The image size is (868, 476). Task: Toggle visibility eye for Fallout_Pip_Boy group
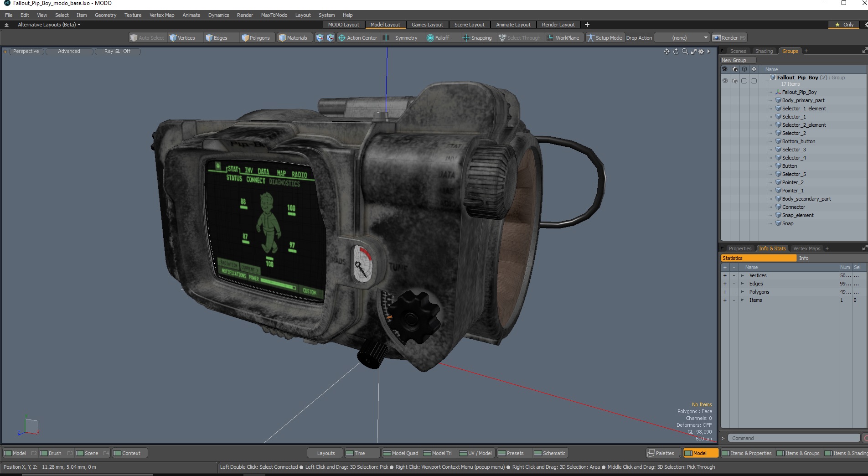(x=725, y=81)
